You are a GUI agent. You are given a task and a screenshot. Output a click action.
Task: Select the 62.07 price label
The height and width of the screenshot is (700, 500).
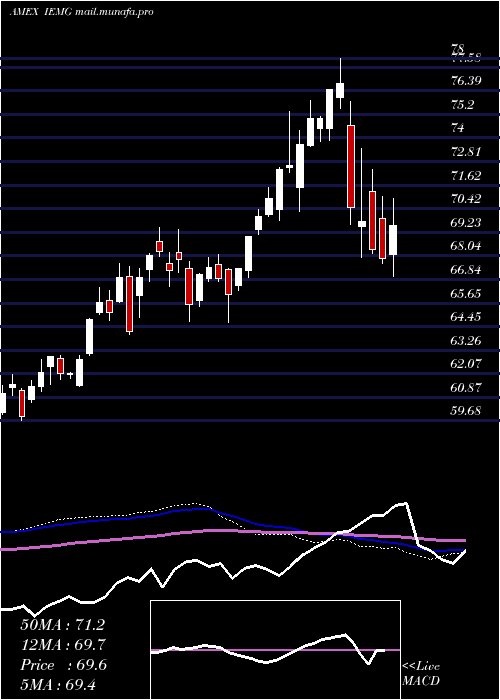point(466,364)
